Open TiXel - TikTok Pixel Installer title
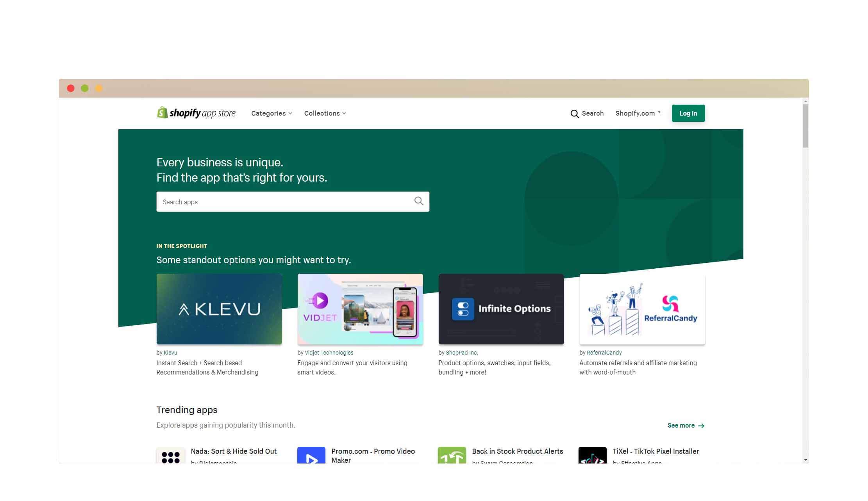The image size is (868, 501). coord(656,451)
